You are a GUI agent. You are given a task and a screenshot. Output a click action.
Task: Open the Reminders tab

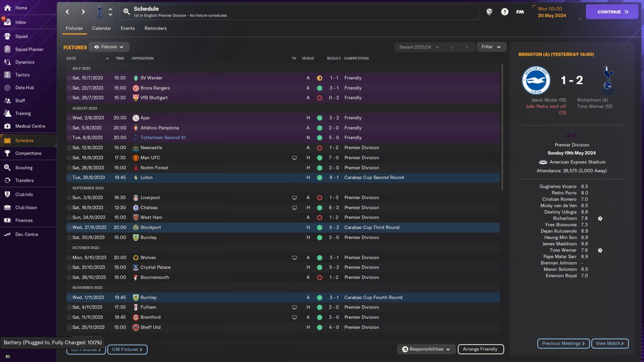click(x=155, y=28)
